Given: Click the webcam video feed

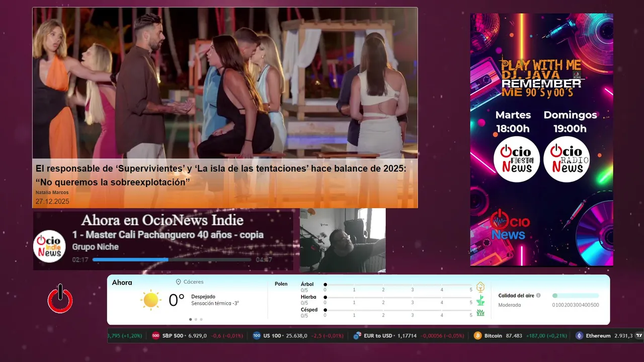Looking at the screenshot, I should click(343, 240).
